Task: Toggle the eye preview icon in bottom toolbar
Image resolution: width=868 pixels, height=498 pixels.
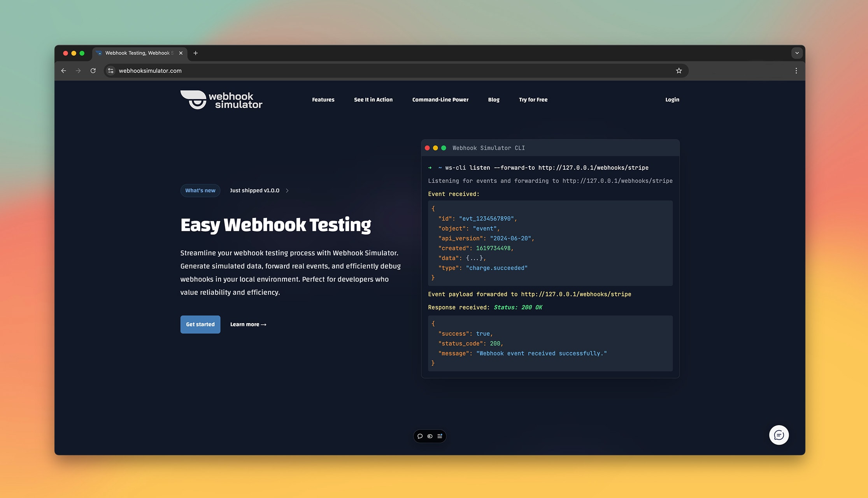Action: [430, 436]
